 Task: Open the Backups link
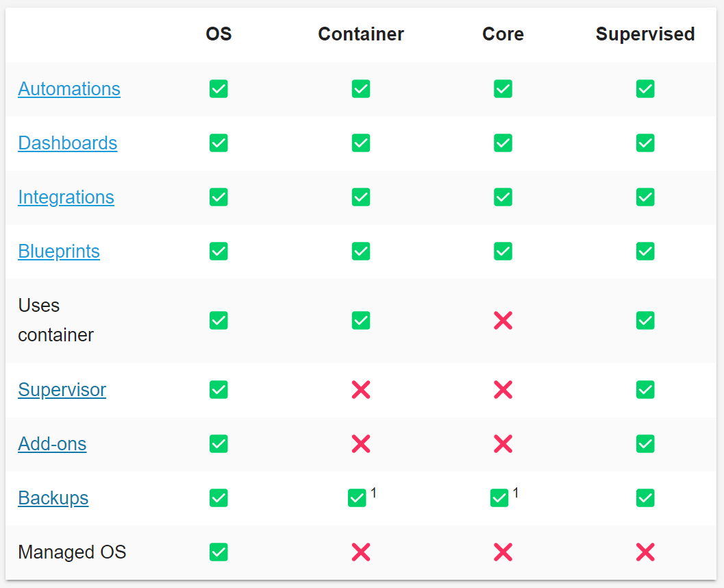53,498
